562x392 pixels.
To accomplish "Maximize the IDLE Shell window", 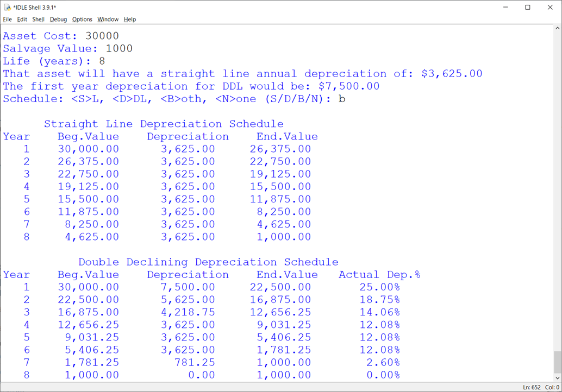I will (528, 7).
